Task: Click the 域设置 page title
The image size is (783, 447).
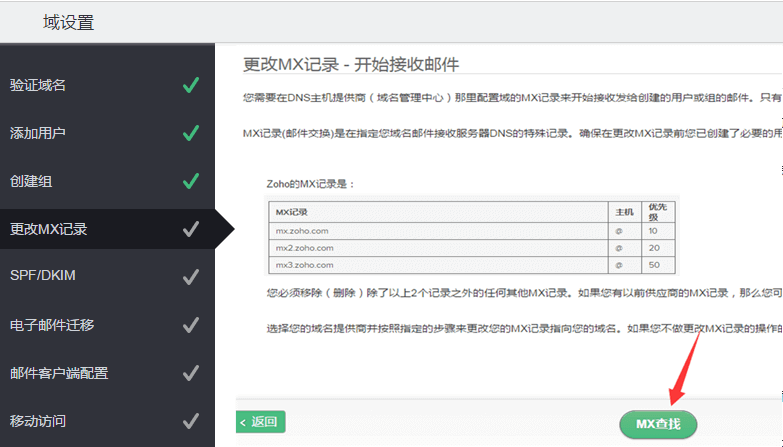Action: coord(68,22)
